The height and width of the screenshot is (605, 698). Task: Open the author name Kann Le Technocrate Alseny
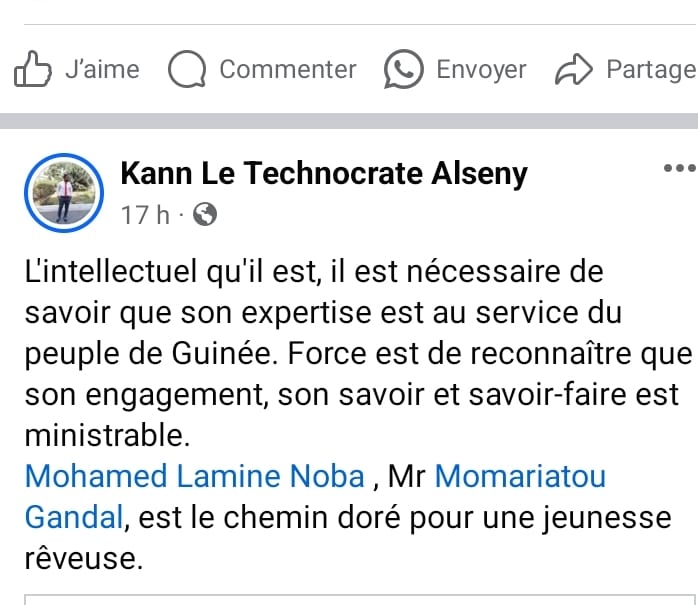point(323,175)
